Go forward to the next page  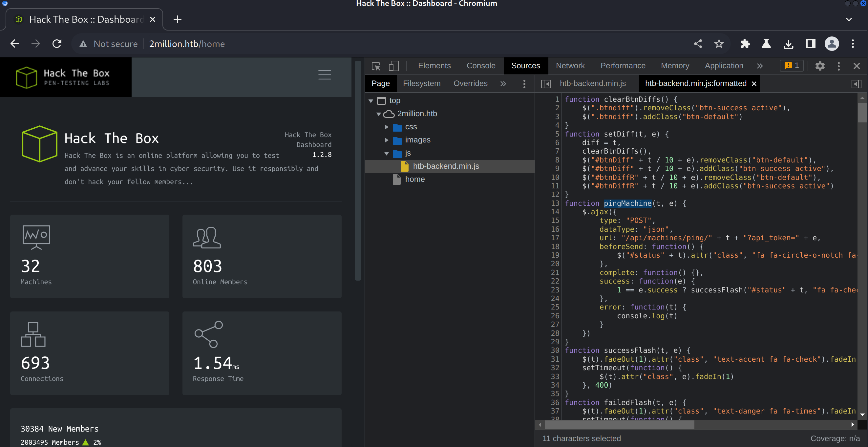point(36,44)
